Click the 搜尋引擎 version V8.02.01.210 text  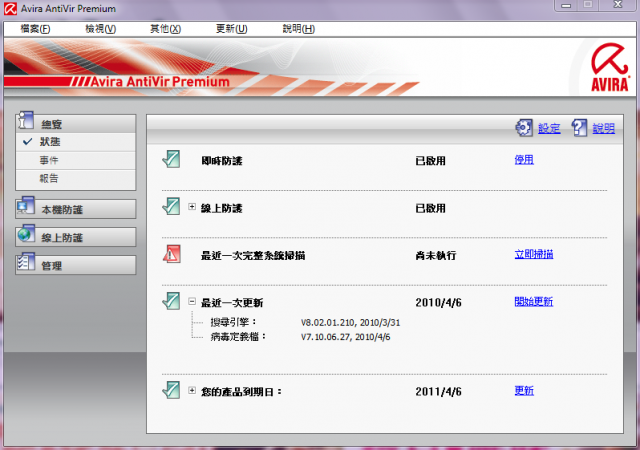pyautogui.click(x=351, y=323)
